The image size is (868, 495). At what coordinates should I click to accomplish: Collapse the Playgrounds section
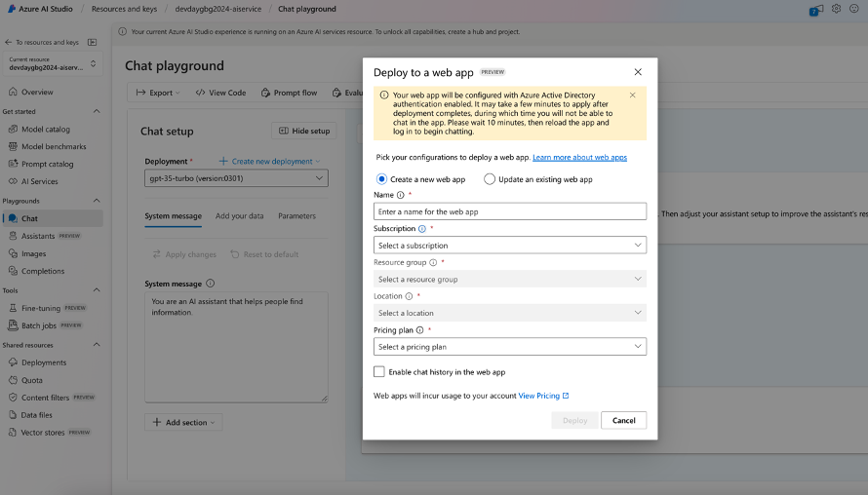pos(97,201)
